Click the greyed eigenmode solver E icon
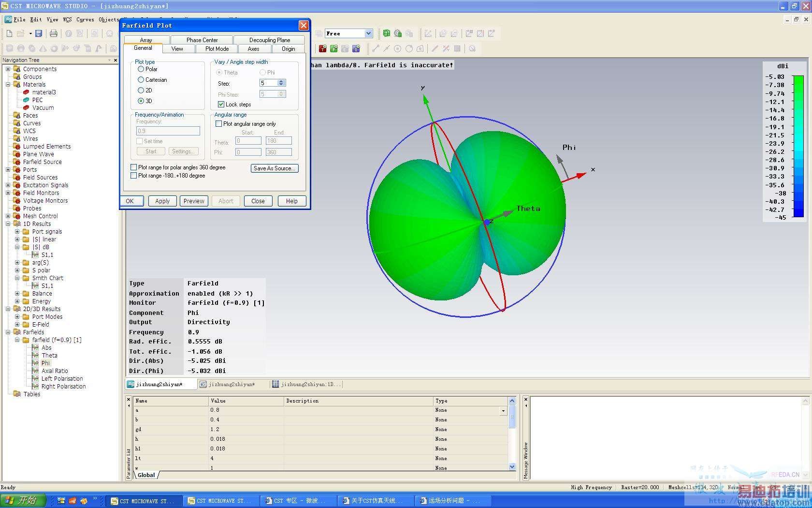 345,48
